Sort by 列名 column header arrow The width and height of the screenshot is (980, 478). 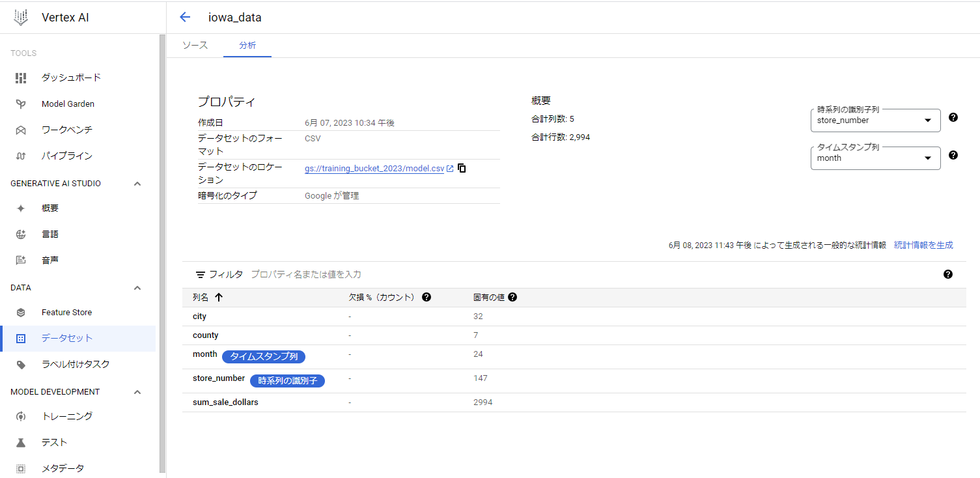219,298
